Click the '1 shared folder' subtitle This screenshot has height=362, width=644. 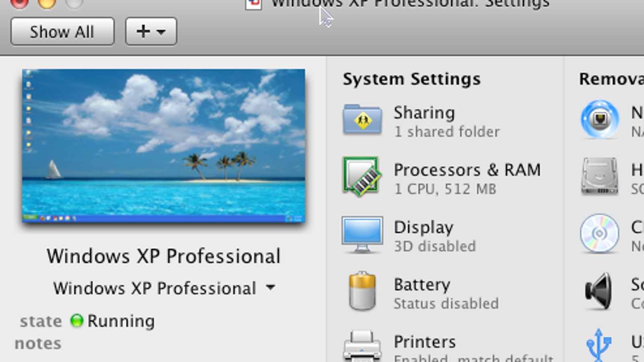(447, 132)
